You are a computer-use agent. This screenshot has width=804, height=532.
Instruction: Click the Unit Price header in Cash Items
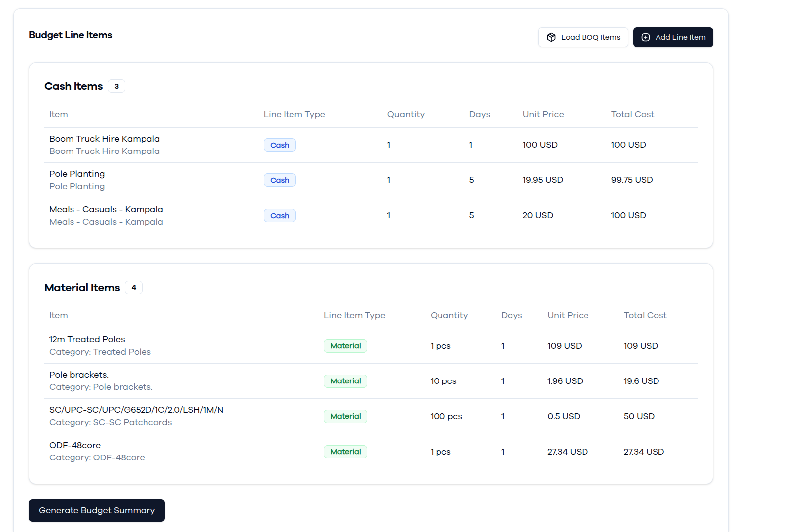(543, 114)
